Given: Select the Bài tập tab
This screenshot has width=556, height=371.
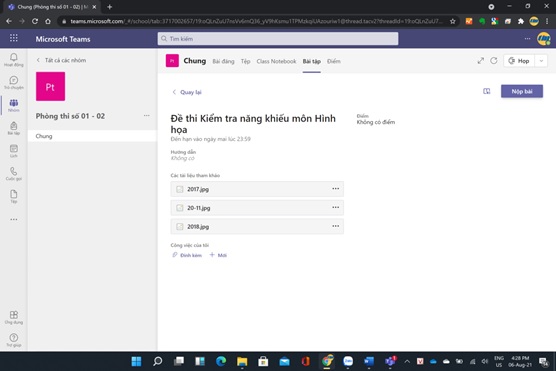Looking at the screenshot, I should (312, 61).
